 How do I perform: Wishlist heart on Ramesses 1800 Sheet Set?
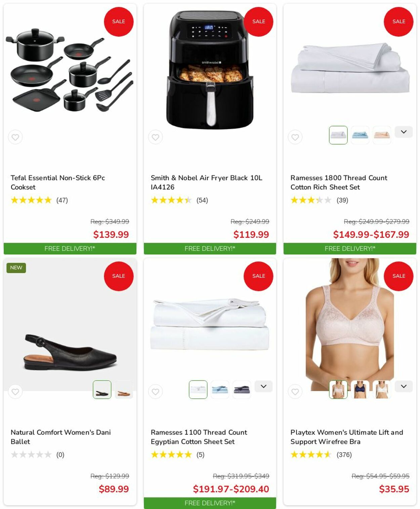pos(295,137)
